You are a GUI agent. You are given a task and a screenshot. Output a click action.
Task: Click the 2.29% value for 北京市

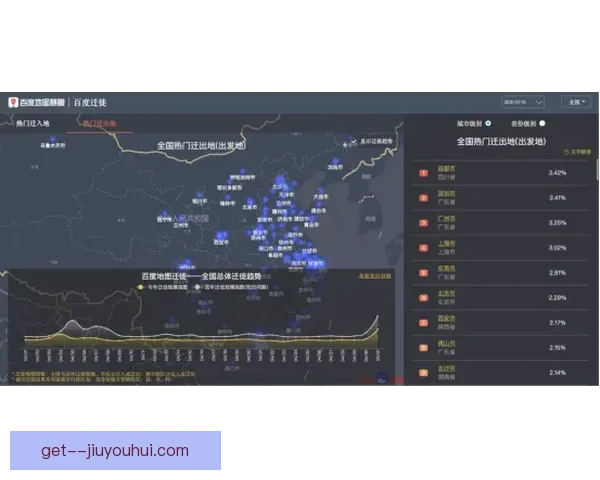[x=558, y=298]
